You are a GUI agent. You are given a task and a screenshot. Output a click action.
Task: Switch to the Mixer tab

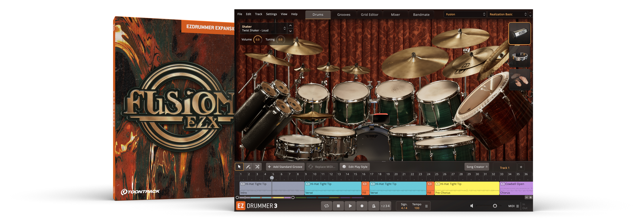click(x=395, y=14)
